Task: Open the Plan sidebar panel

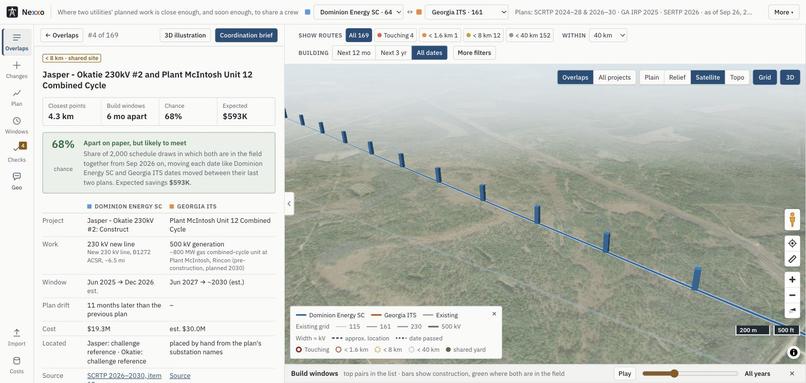Action: (17, 98)
